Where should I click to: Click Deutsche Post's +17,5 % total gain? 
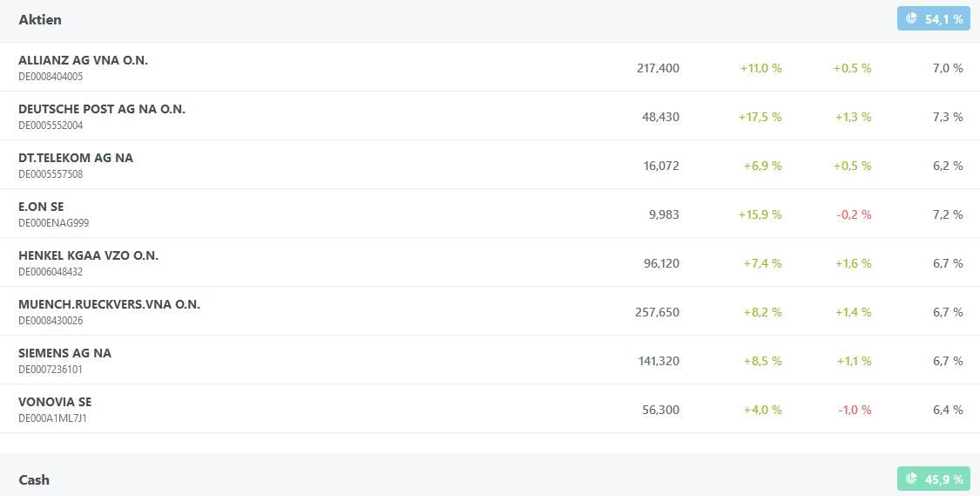tap(760, 117)
